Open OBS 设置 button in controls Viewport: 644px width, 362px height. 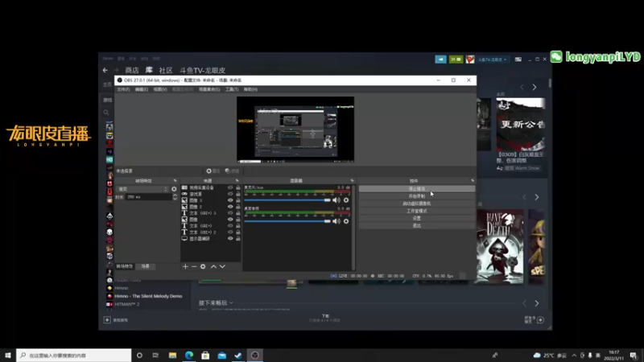[x=417, y=218]
